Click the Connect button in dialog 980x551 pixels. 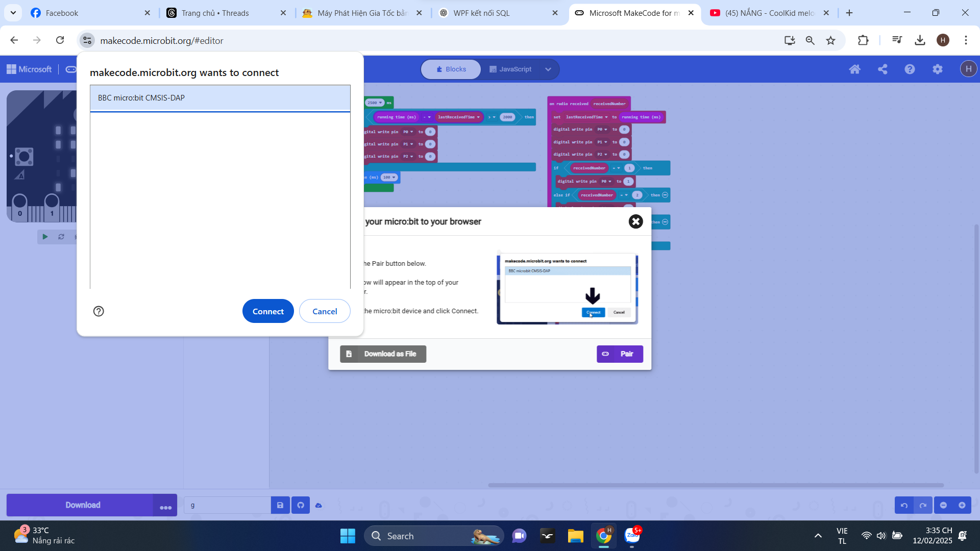point(268,311)
